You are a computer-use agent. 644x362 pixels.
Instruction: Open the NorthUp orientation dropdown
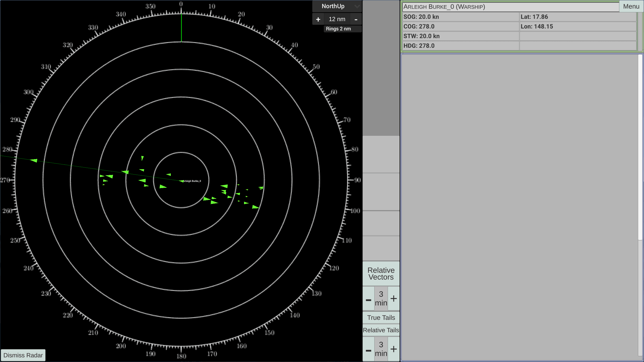point(337,6)
